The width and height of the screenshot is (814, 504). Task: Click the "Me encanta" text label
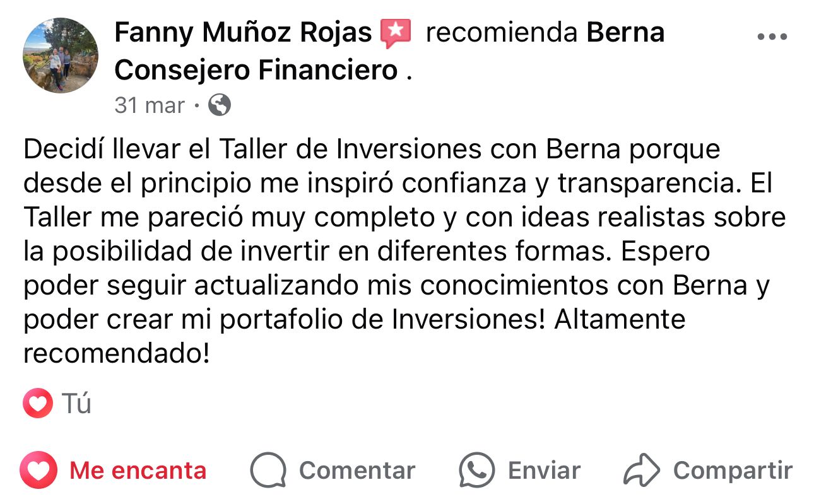(138, 471)
